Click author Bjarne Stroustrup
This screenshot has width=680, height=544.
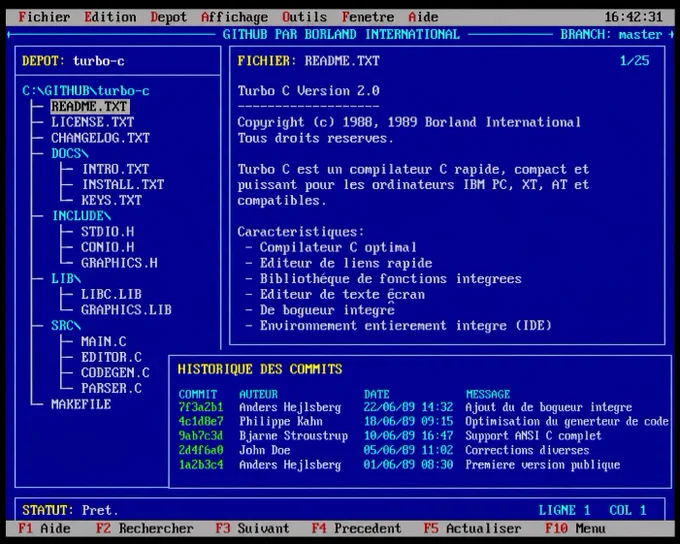pyautogui.click(x=294, y=436)
